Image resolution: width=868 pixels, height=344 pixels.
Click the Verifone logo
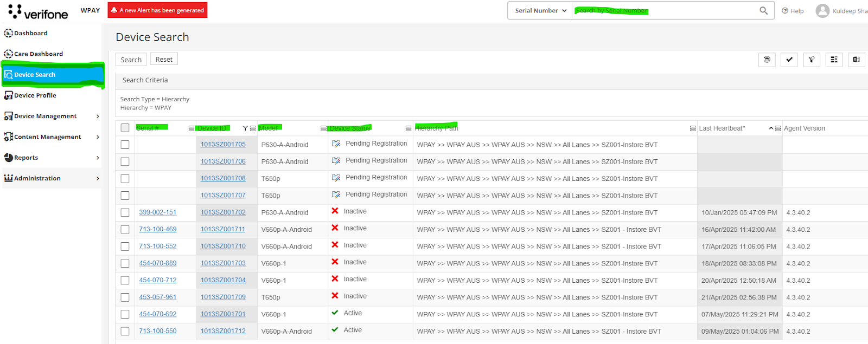pos(38,11)
